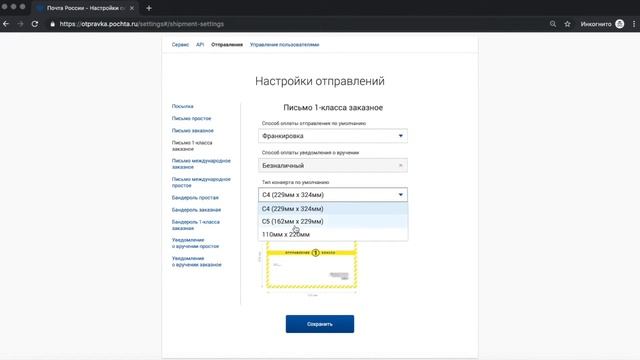Open the Сервис settings tab
The height and width of the screenshot is (360, 640).
click(180, 44)
